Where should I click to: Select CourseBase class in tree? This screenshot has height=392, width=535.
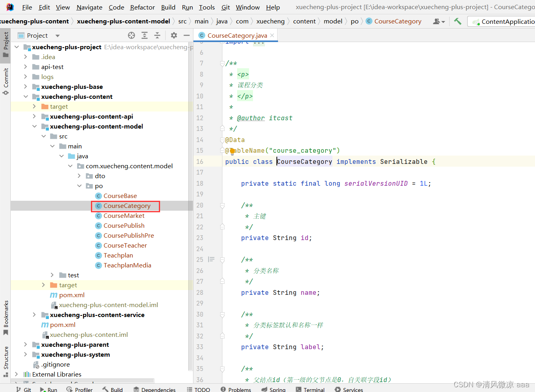pos(120,196)
